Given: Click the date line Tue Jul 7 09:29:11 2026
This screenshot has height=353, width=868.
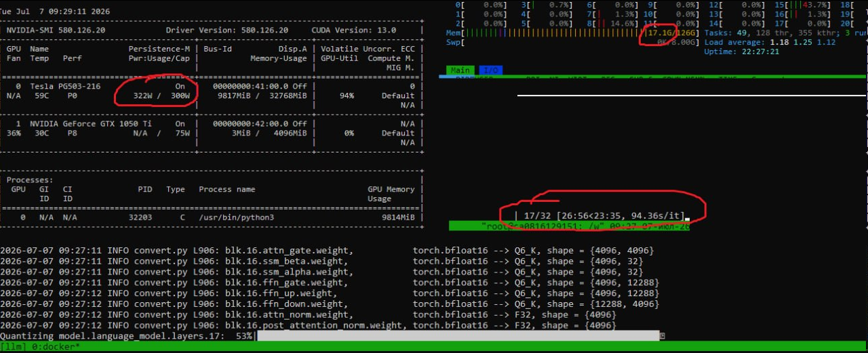Looking at the screenshot, I should pos(56,12).
